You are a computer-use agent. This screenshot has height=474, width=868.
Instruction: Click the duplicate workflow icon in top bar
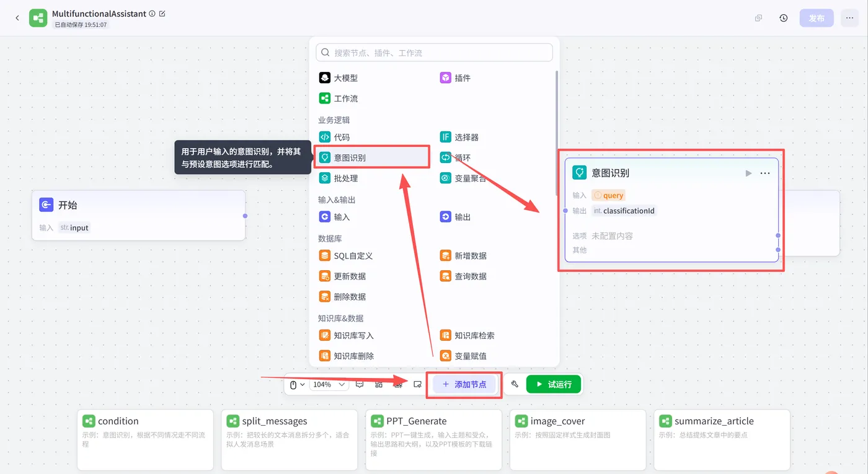(x=758, y=18)
